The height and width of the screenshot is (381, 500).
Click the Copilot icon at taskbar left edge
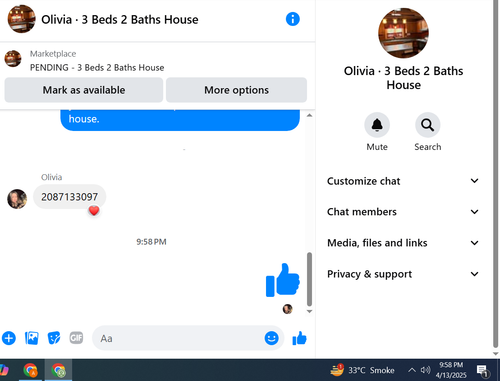click(3, 370)
